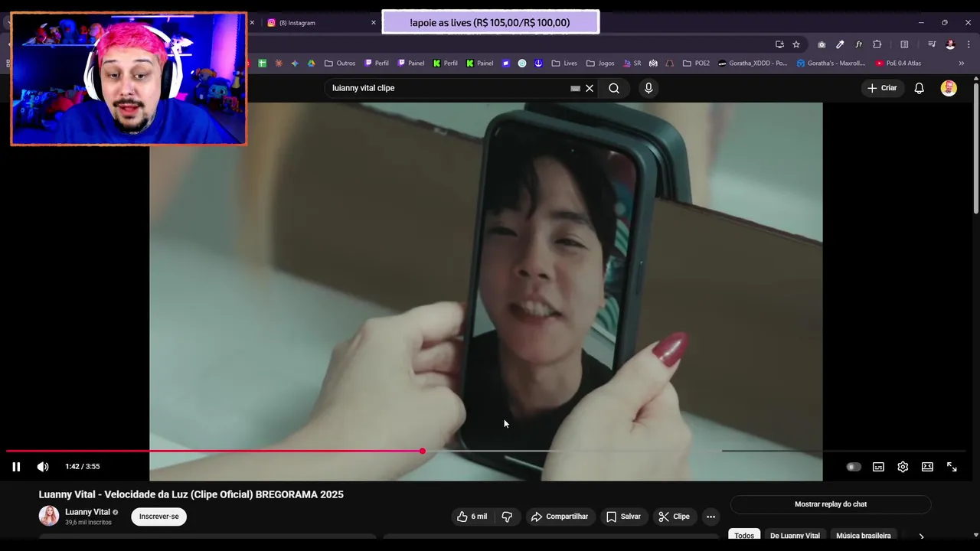Clear the search text with X
The height and width of the screenshot is (551, 980).
(x=590, y=88)
